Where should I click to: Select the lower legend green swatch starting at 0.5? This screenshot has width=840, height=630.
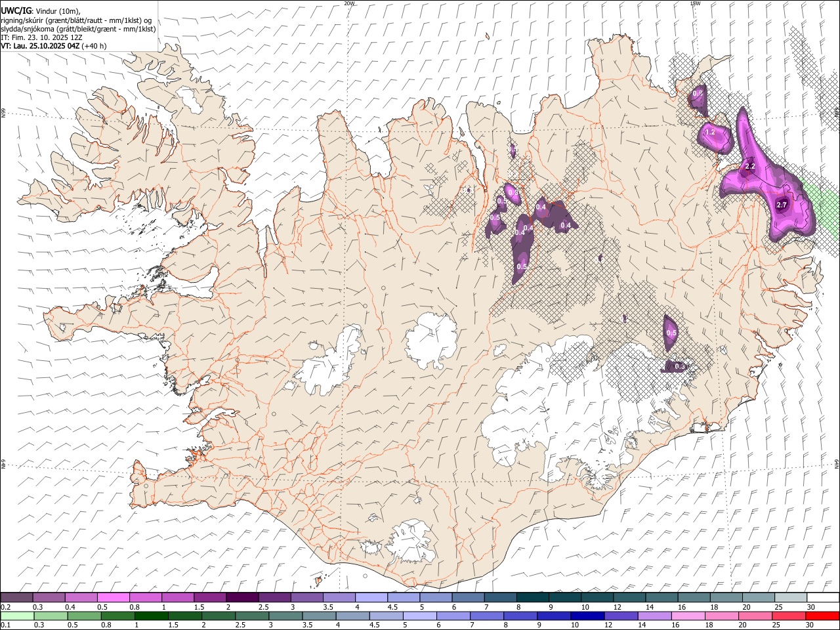(x=84, y=616)
